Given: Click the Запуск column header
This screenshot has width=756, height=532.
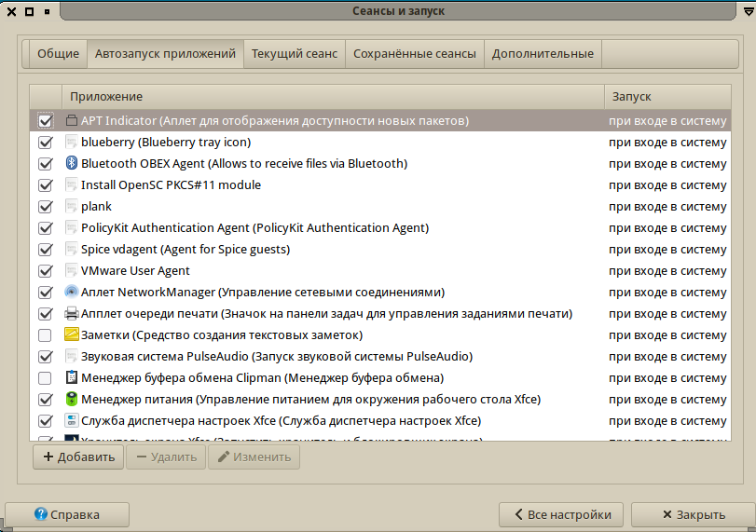Looking at the screenshot, I should coord(667,96).
